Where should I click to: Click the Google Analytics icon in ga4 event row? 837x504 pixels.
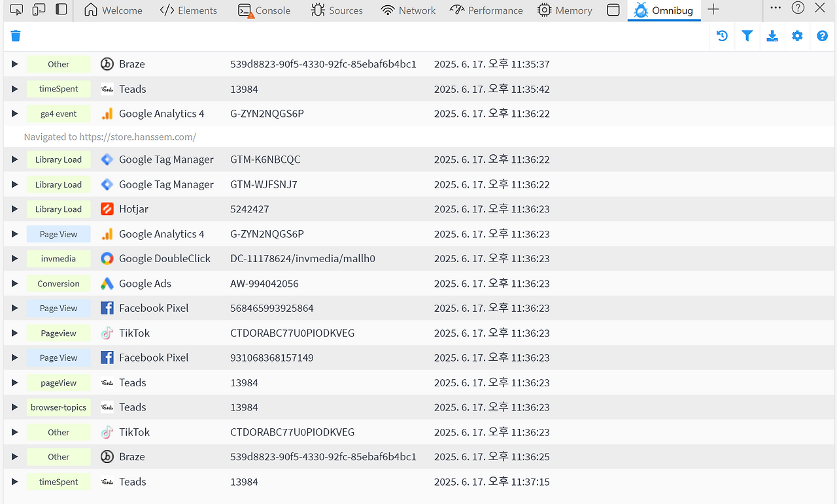click(107, 114)
